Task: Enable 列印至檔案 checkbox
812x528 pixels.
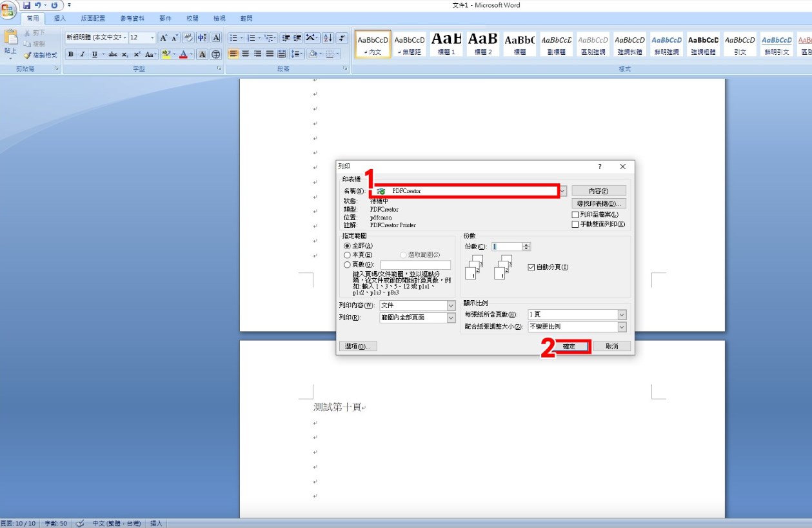Action: tap(575, 214)
